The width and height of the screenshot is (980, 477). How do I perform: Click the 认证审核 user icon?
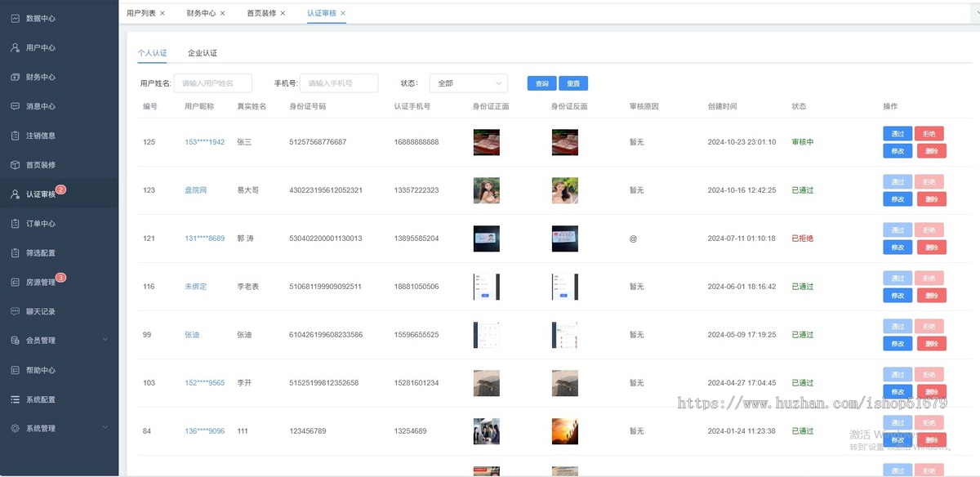(x=15, y=194)
